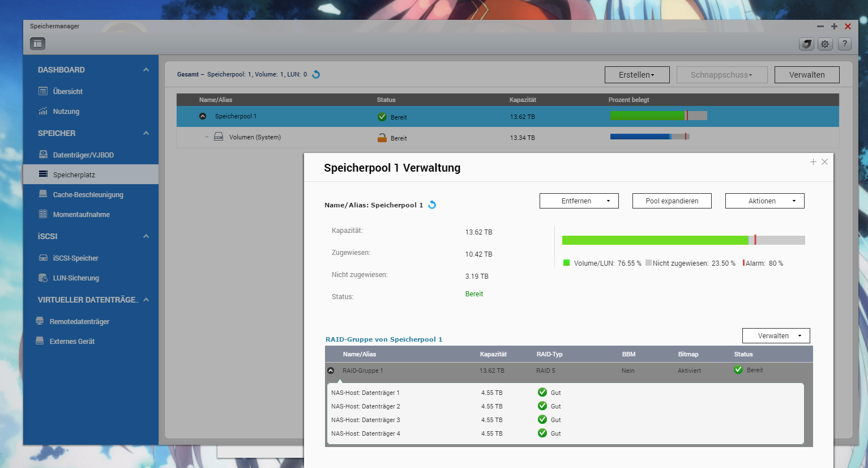
Task: Refresh the Speicherpool 1 name/alias info
Action: 432,205
